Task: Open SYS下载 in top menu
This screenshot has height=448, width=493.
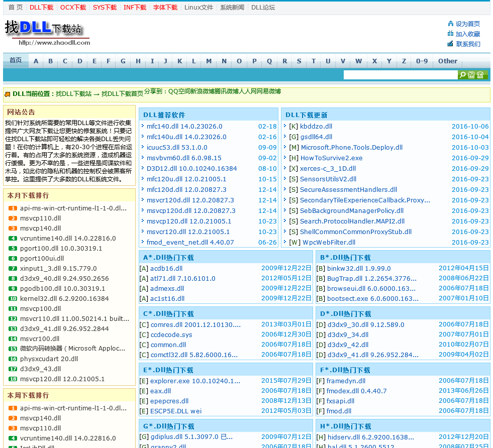Action: pos(105,7)
